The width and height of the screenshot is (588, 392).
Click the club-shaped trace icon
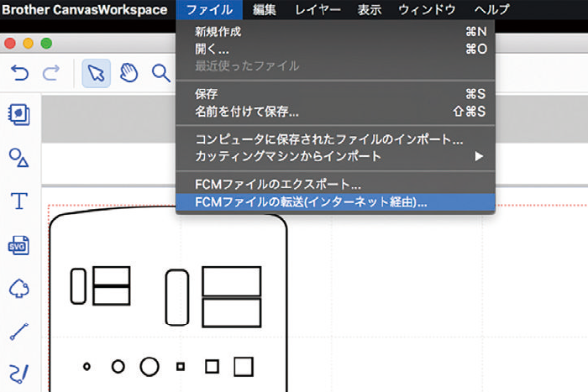click(x=18, y=289)
